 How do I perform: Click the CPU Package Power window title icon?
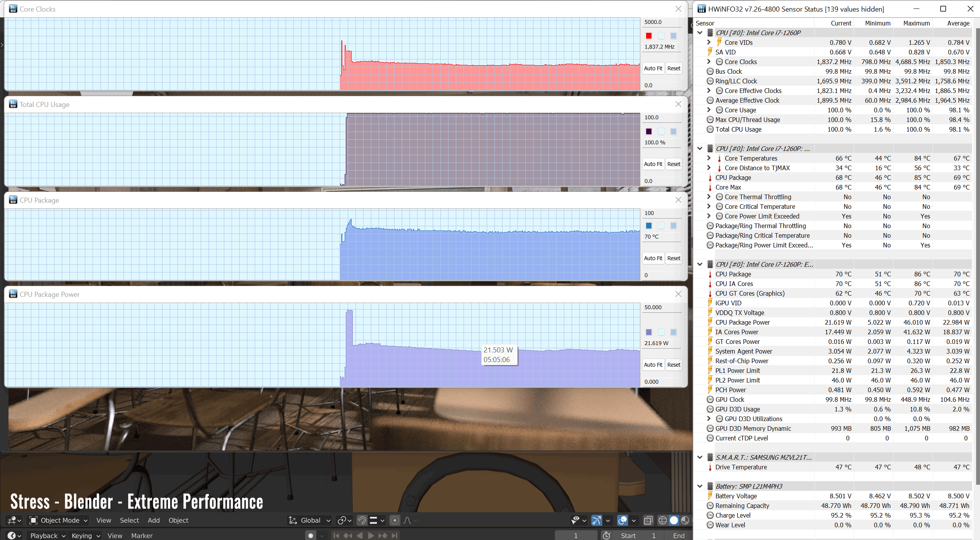tap(13, 294)
